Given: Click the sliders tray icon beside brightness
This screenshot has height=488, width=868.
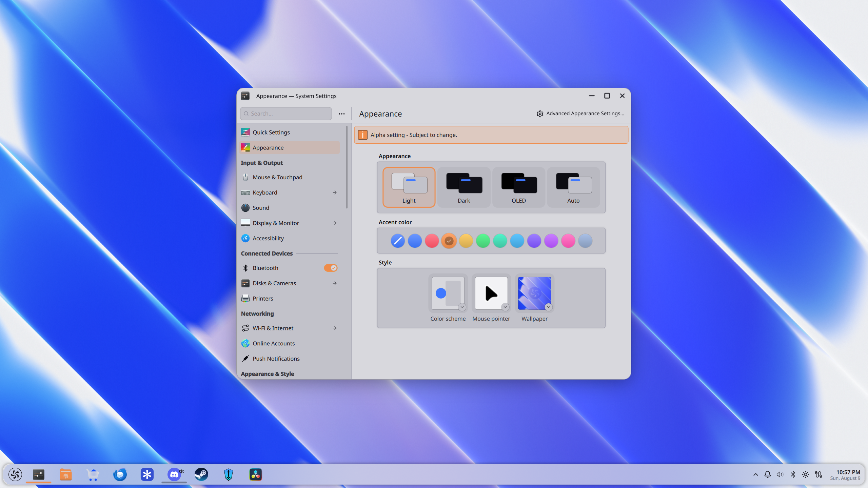Looking at the screenshot, I should (818, 474).
